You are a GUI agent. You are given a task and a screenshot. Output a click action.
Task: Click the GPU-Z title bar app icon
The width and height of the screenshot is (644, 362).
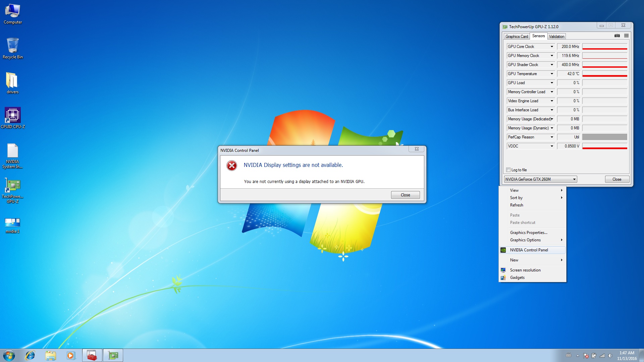click(505, 27)
